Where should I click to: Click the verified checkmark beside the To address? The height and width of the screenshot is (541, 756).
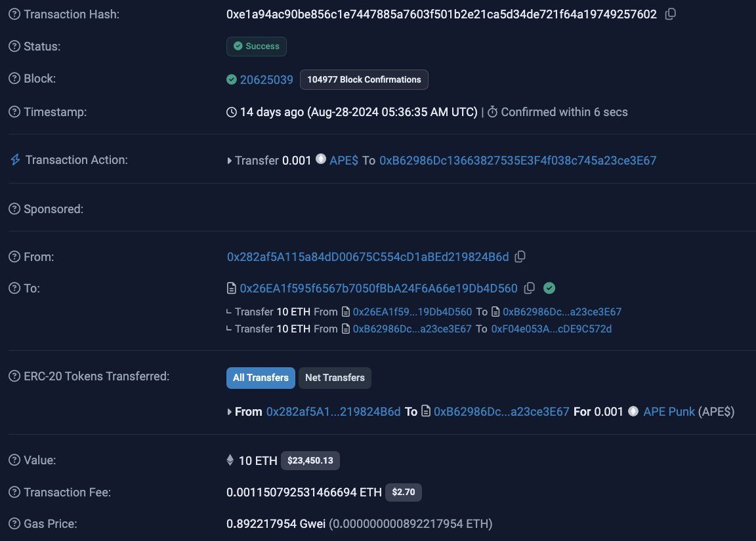tap(549, 288)
